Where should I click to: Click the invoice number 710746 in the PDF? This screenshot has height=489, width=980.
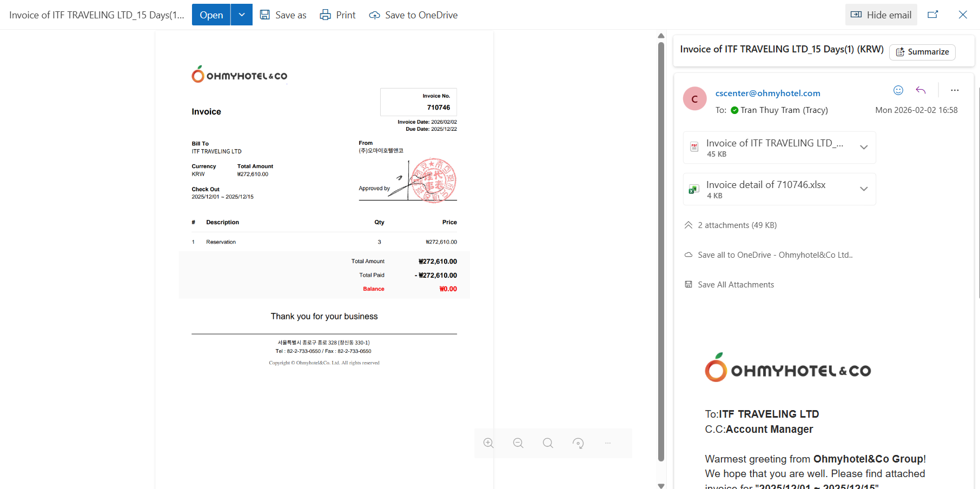tap(439, 108)
